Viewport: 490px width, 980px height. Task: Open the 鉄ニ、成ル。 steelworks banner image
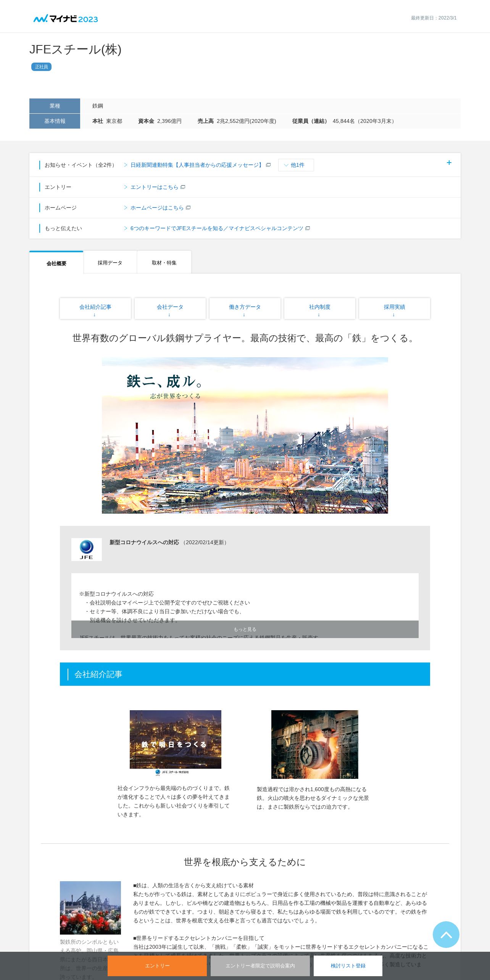[245, 435]
